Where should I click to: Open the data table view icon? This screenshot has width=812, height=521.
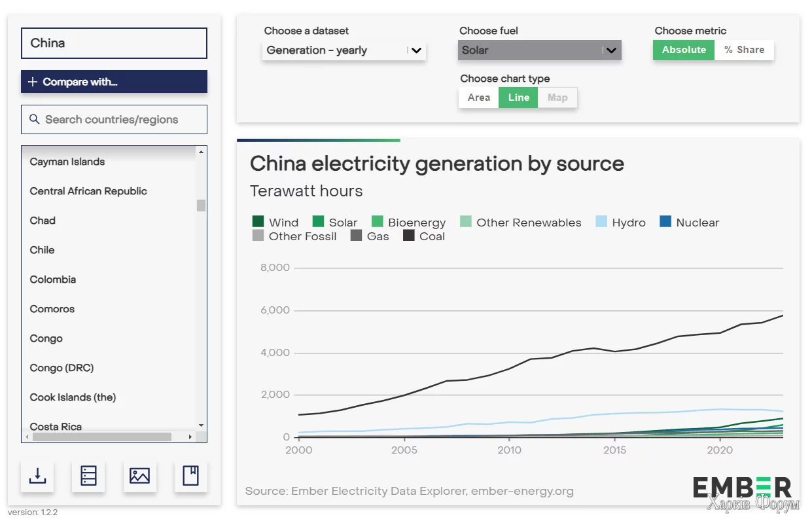point(88,476)
